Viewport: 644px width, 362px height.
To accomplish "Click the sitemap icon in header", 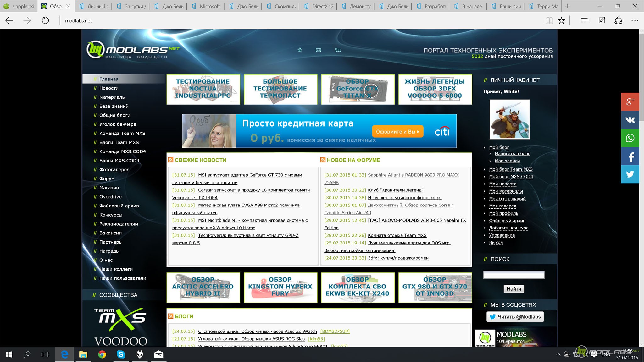I will pyautogui.click(x=338, y=50).
